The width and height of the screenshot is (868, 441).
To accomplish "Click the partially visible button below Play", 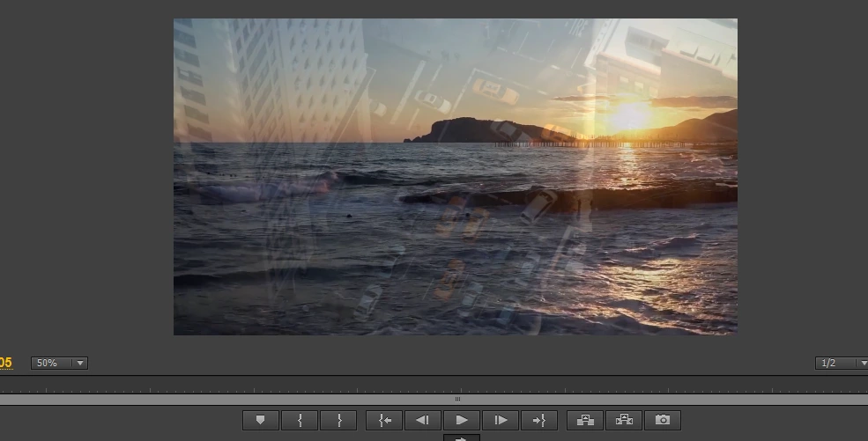I will pyautogui.click(x=461, y=437).
